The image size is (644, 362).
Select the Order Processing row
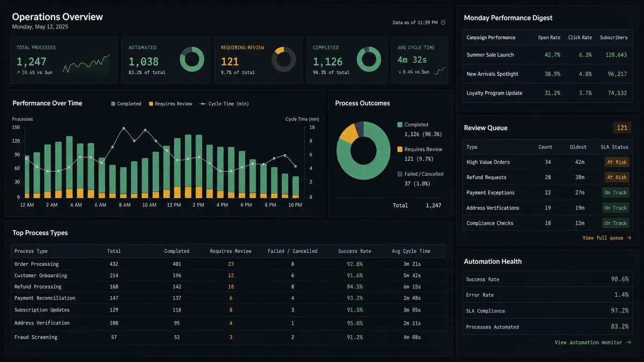(x=229, y=264)
